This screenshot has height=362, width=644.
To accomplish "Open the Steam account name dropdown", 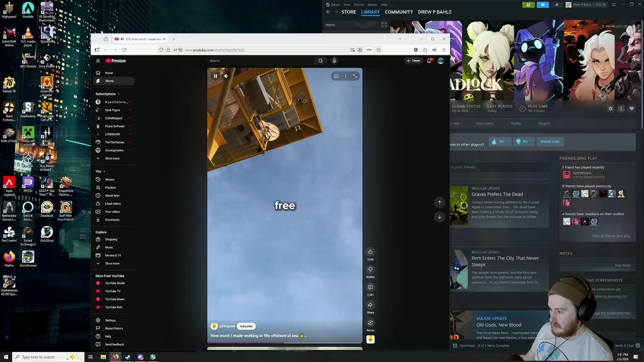I will tap(587, 5).
